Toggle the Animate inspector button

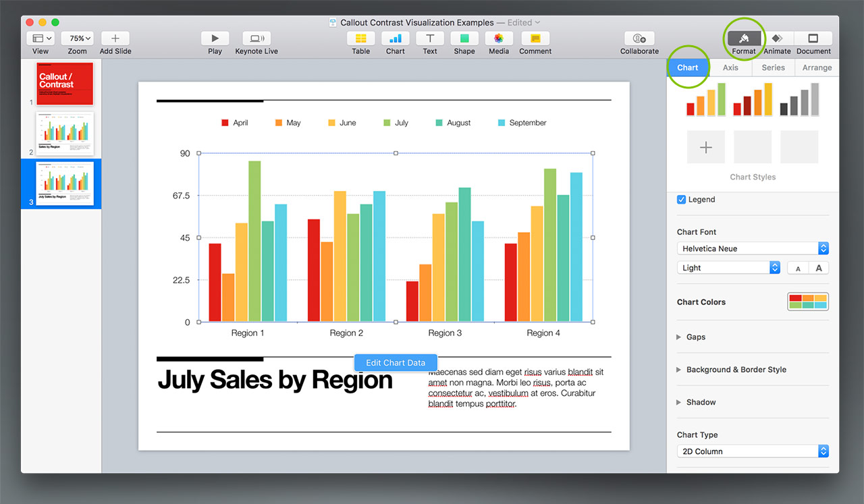pos(777,39)
